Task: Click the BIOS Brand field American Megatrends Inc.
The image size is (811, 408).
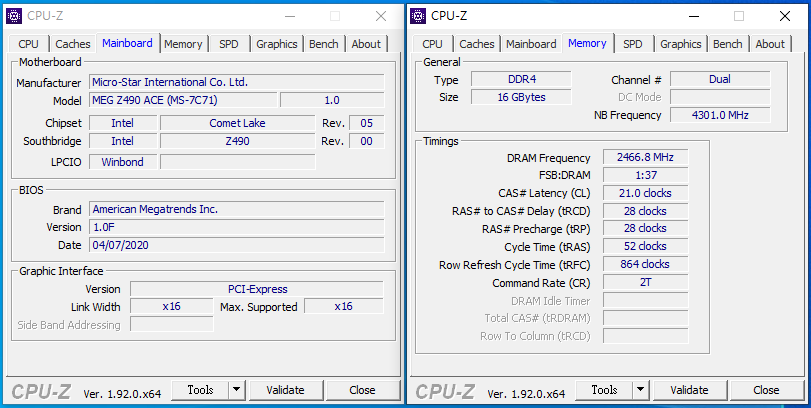Action: pos(237,209)
